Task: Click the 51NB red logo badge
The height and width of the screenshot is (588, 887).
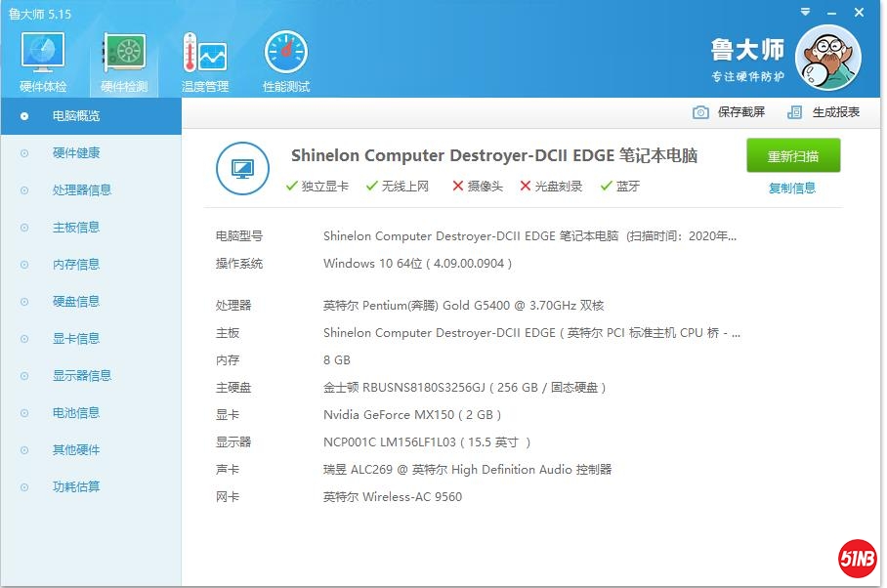Action: coord(857,559)
